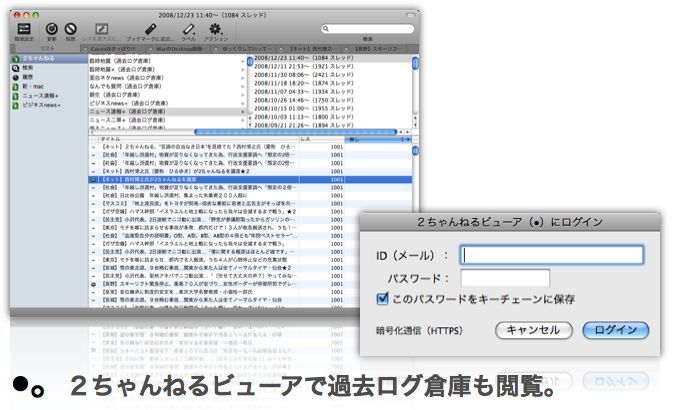Sort threads by レス column header

[x=322, y=140]
